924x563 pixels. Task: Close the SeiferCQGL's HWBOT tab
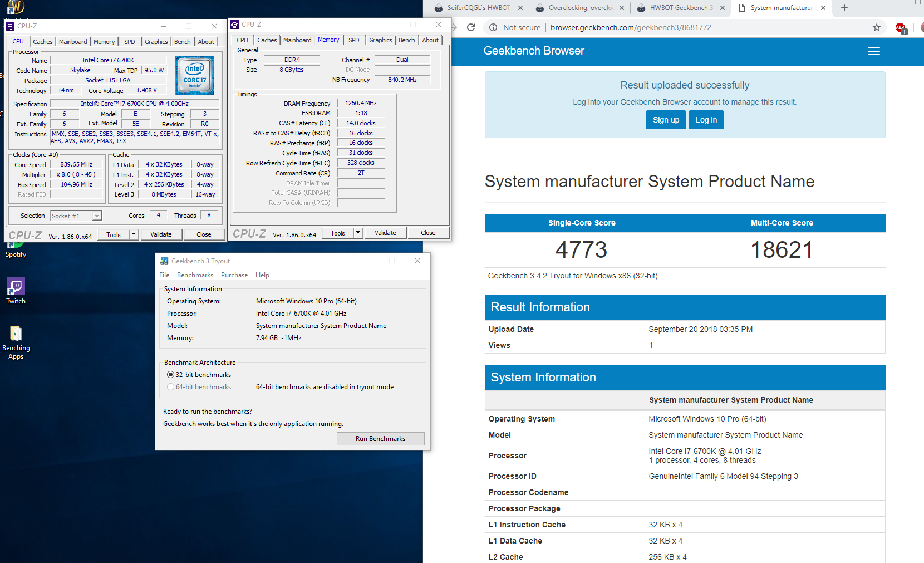[520, 8]
